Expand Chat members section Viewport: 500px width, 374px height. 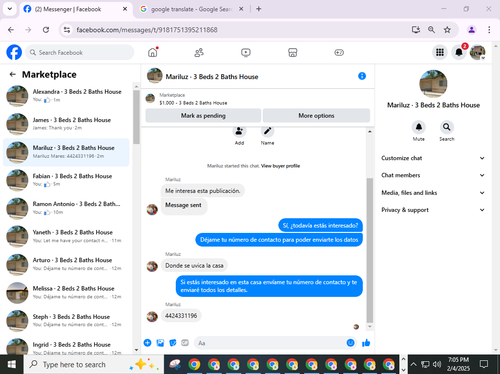point(433,175)
